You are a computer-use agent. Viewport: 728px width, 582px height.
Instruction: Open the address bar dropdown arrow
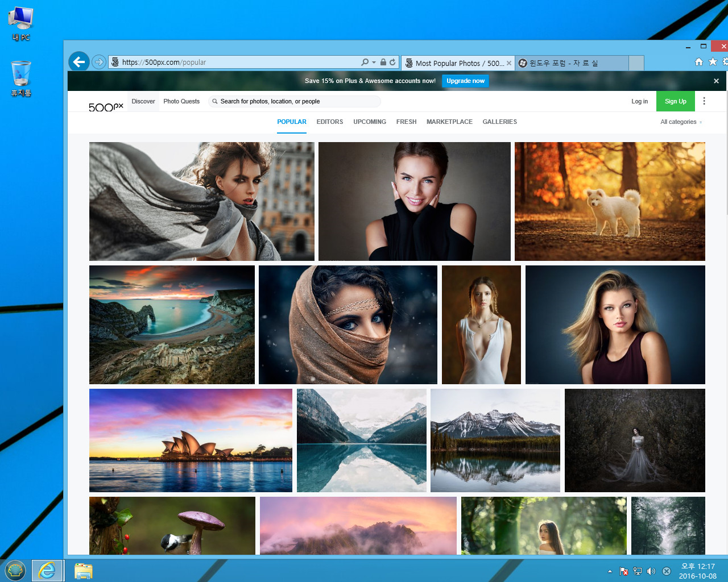pyautogui.click(x=374, y=63)
